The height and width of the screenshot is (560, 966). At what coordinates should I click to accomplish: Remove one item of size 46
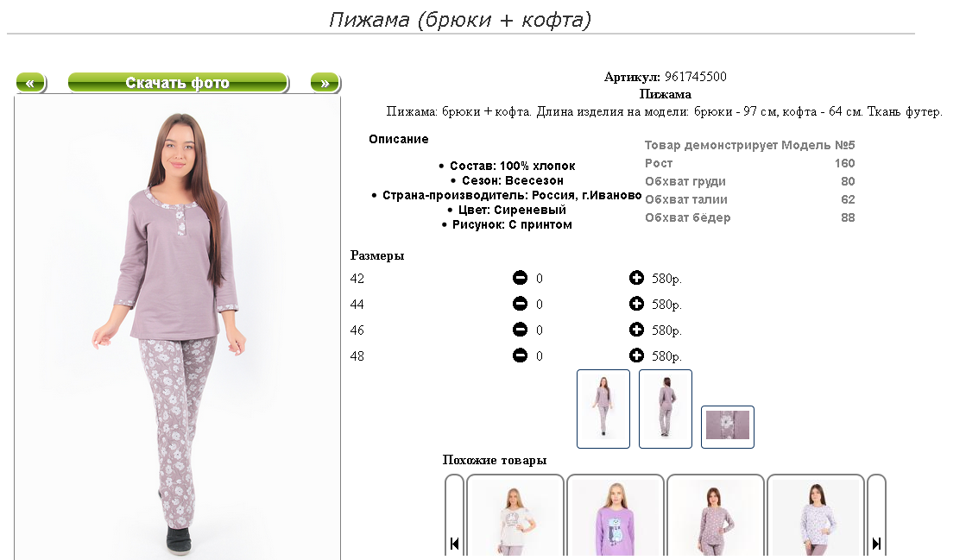click(x=520, y=330)
